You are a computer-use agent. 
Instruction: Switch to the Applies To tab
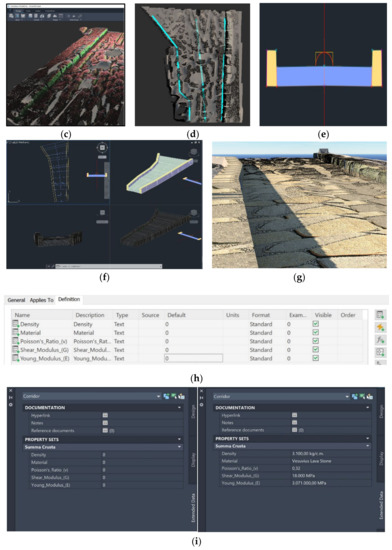41,300
